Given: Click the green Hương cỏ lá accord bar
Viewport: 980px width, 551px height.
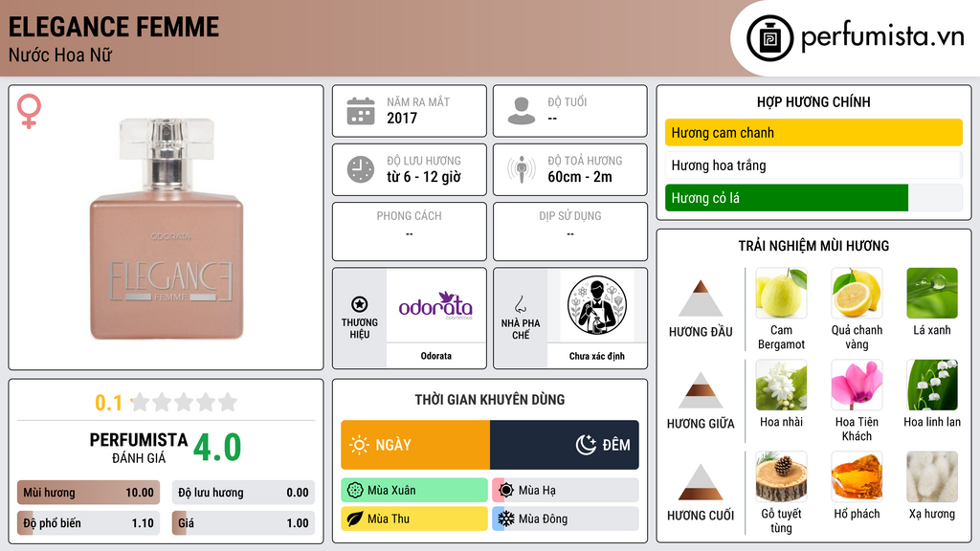Looking at the screenshot, I should (x=787, y=198).
